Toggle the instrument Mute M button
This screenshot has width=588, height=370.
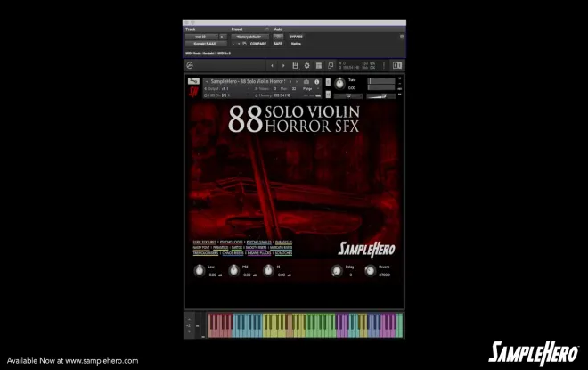pyautogui.click(x=328, y=94)
